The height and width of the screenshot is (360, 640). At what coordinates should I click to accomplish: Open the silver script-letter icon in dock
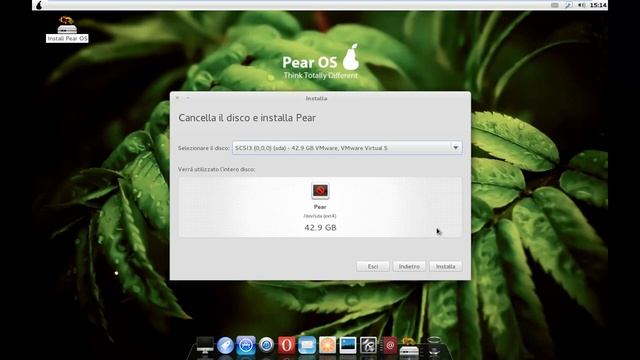(x=368, y=345)
